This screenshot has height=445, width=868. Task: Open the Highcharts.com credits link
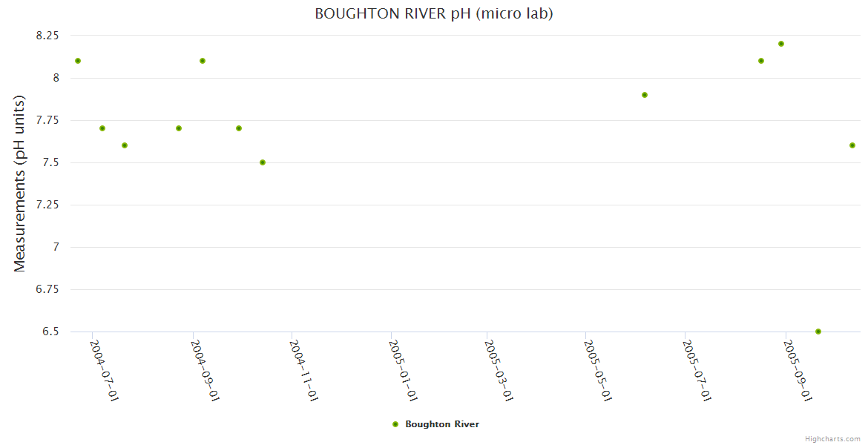(832, 438)
